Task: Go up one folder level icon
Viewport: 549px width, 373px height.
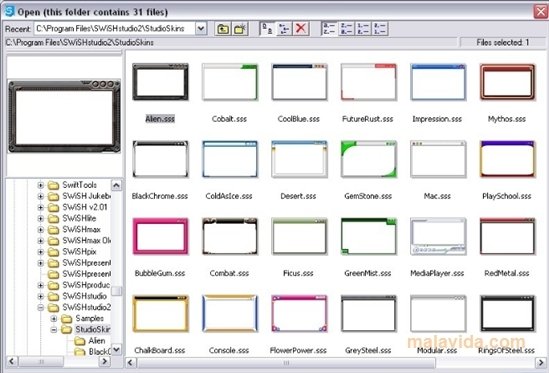Action: point(223,29)
